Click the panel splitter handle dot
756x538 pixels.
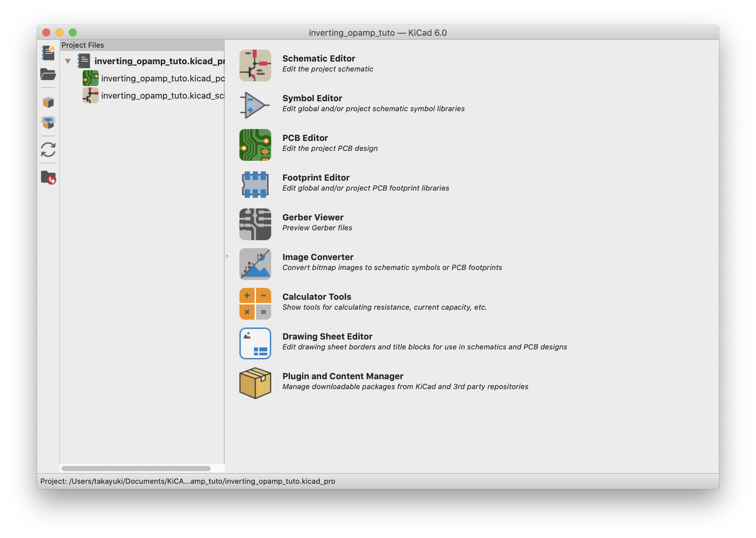(227, 256)
